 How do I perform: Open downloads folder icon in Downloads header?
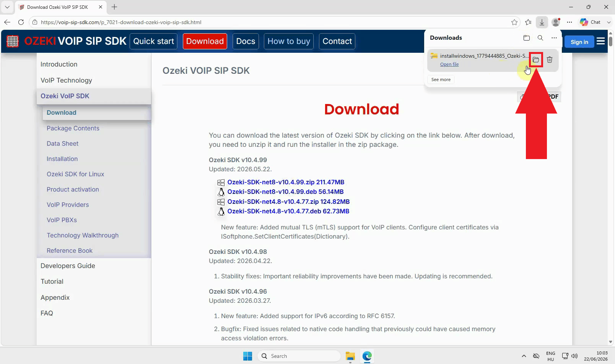[x=527, y=38]
